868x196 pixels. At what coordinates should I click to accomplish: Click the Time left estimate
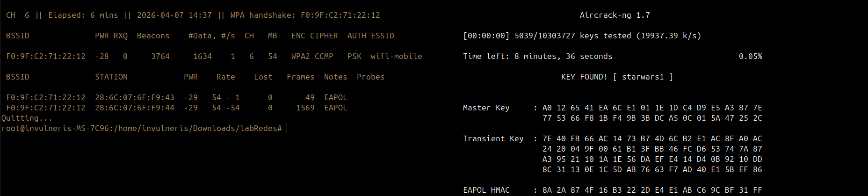(x=537, y=56)
